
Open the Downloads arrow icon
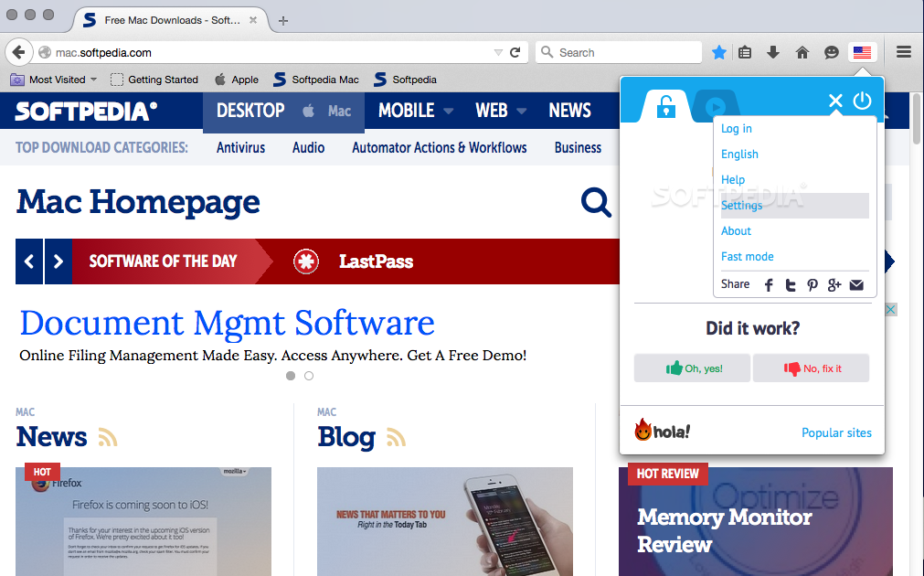point(773,52)
